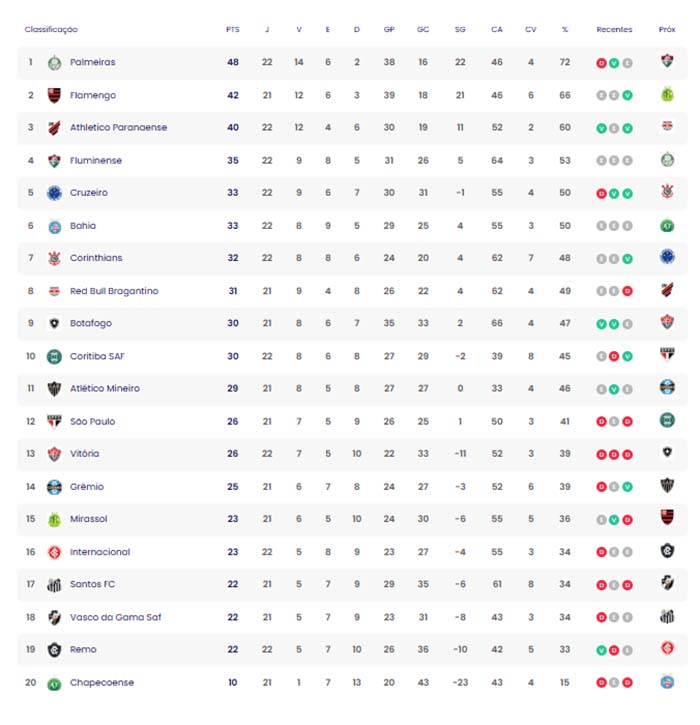Image resolution: width=700 pixels, height=725 pixels.
Task: Select the Recentes column header
Action: coord(614,30)
